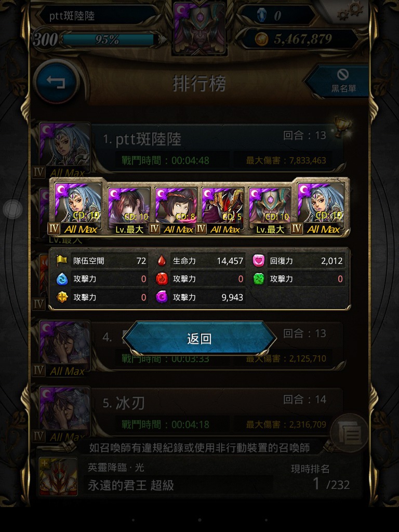Open the list menu icon bottom right

[350, 433]
